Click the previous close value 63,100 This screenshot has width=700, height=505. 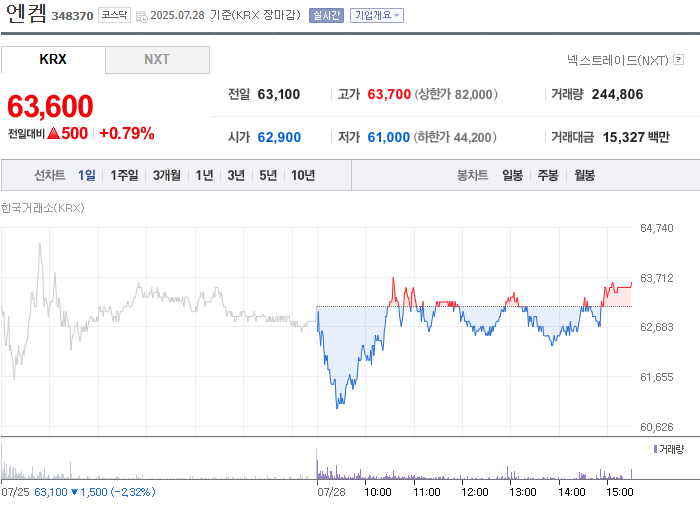coord(279,94)
